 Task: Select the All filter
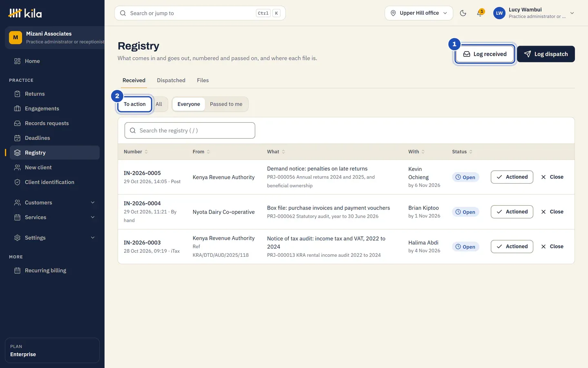159,104
